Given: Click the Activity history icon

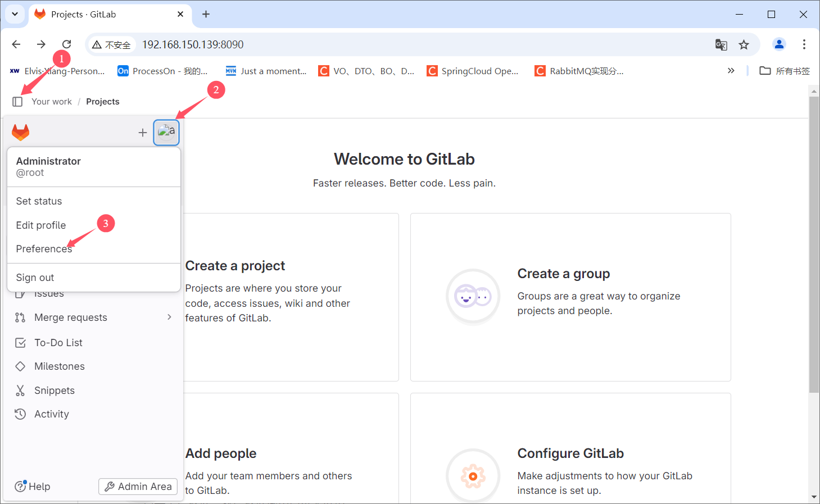Looking at the screenshot, I should pos(20,414).
